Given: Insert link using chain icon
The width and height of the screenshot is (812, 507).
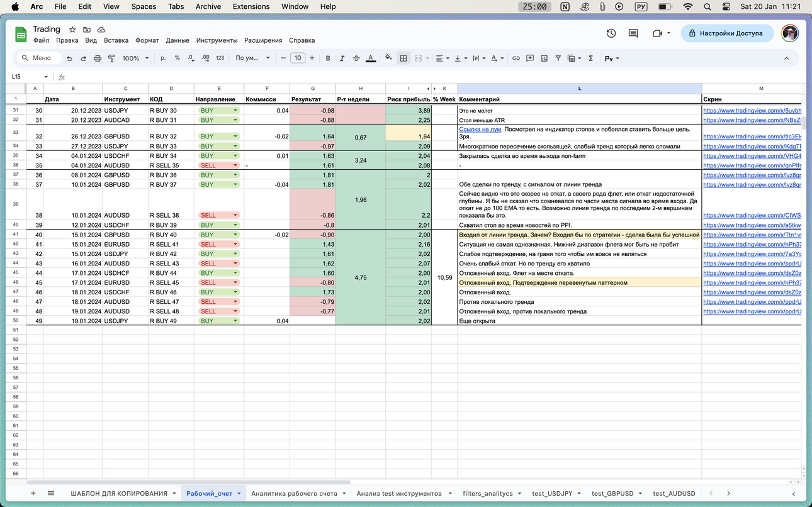Looking at the screenshot, I should tap(516, 58).
